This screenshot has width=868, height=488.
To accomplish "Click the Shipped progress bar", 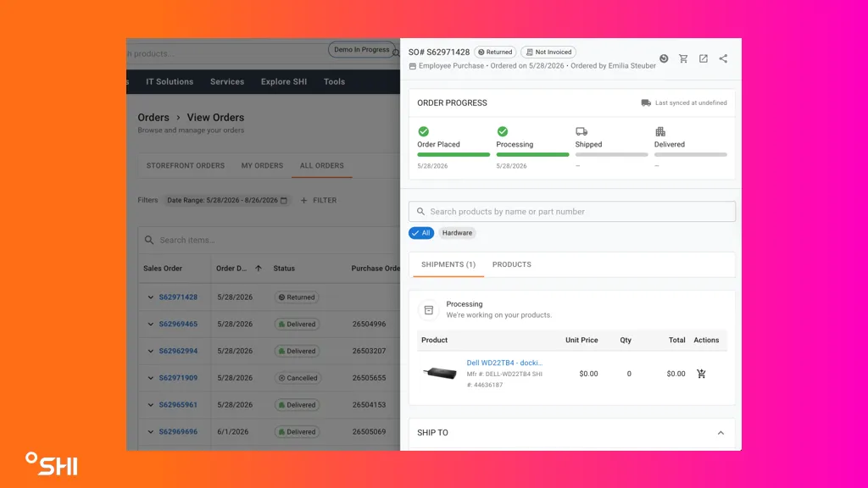I will click(x=612, y=155).
